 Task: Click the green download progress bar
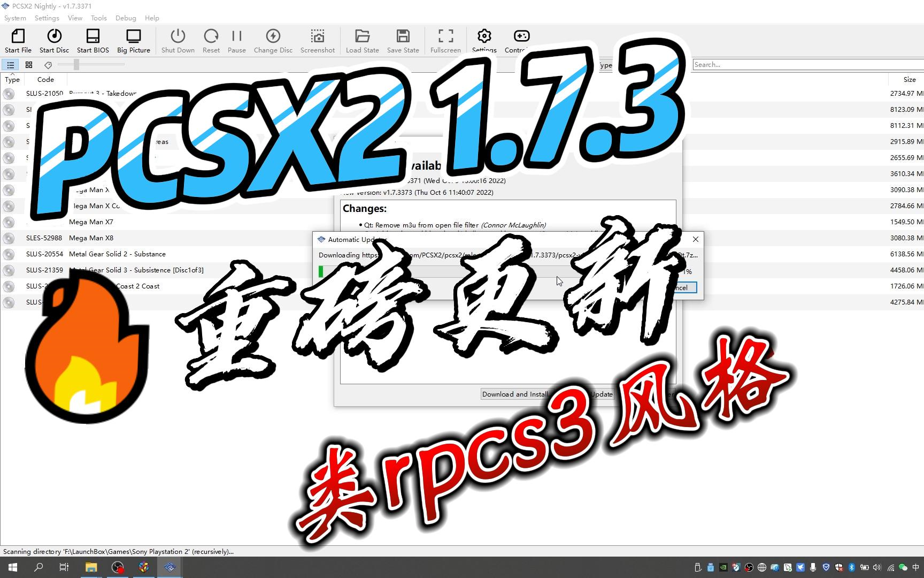[321, 271]
